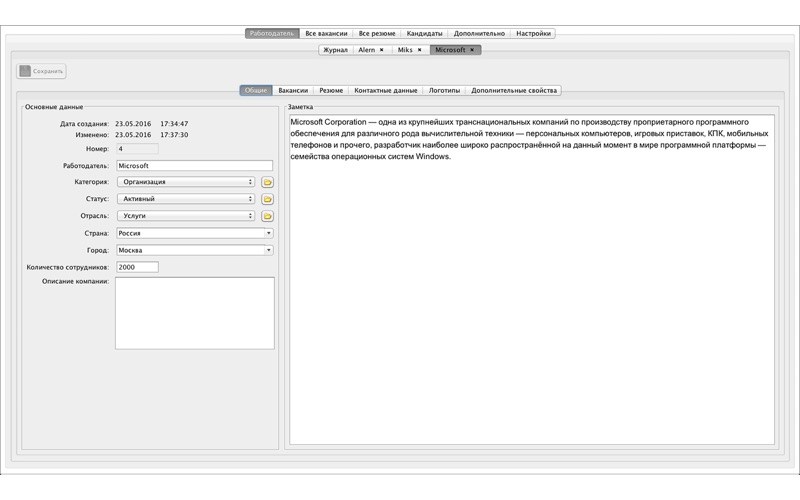Open the Страна combo box arrow

tap(268, 233)
